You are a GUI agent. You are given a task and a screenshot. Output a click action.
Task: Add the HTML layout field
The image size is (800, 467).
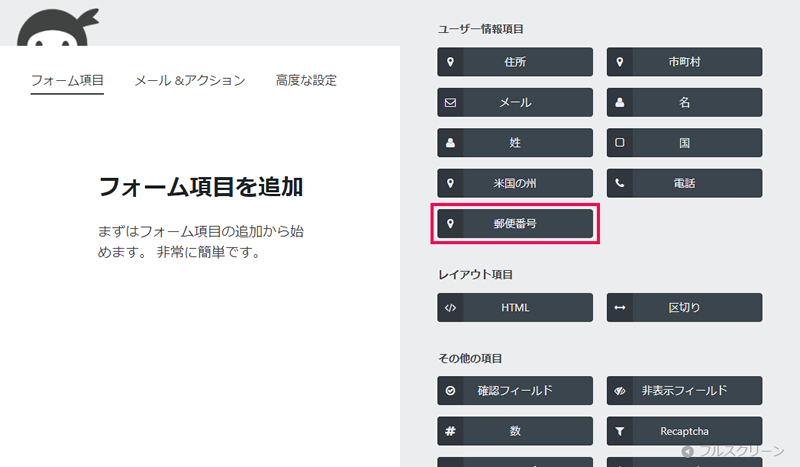(x=515, y=308)
